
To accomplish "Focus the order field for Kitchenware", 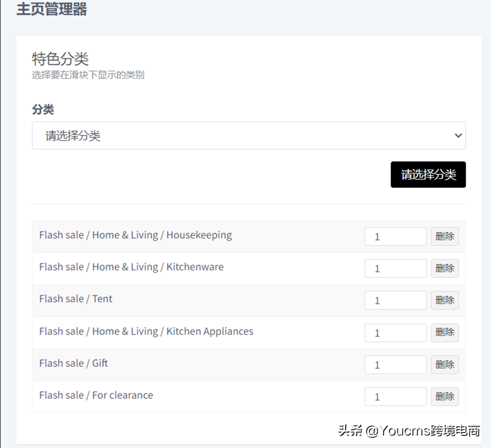I will coord(396,268).
